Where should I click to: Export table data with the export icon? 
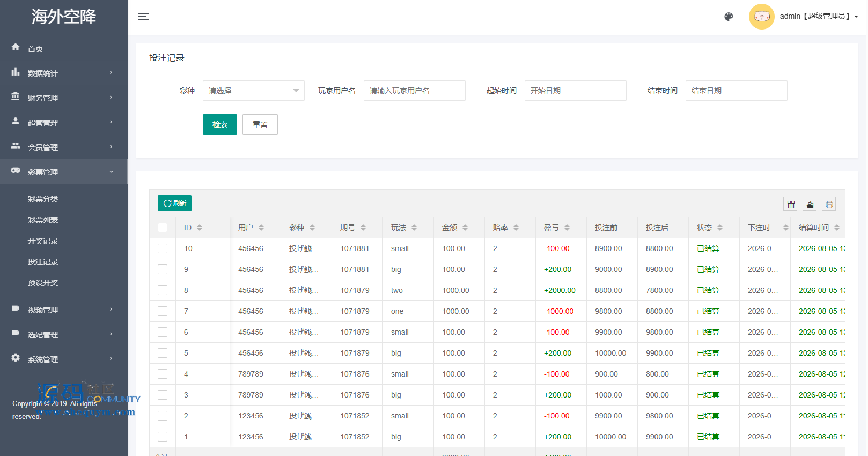point(810,204)
